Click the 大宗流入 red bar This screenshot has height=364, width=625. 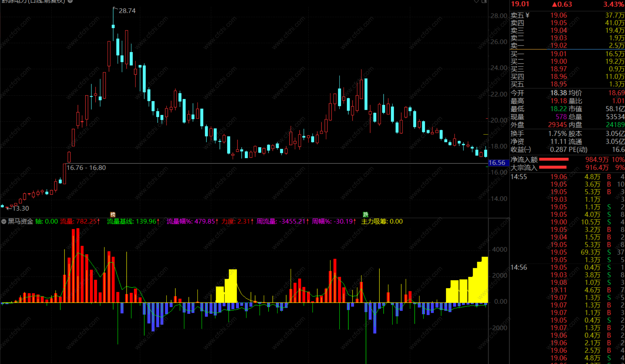pos(553,167)
